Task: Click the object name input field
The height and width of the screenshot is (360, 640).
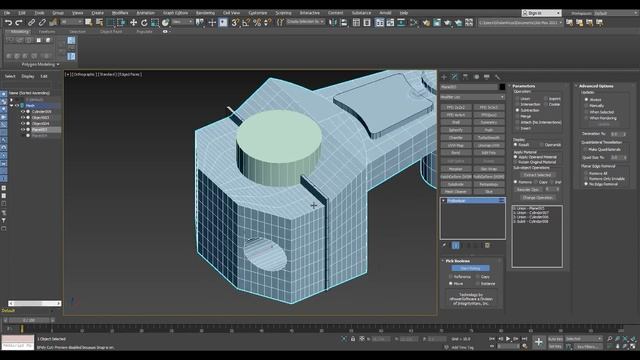Action: (x=469, y=87)
